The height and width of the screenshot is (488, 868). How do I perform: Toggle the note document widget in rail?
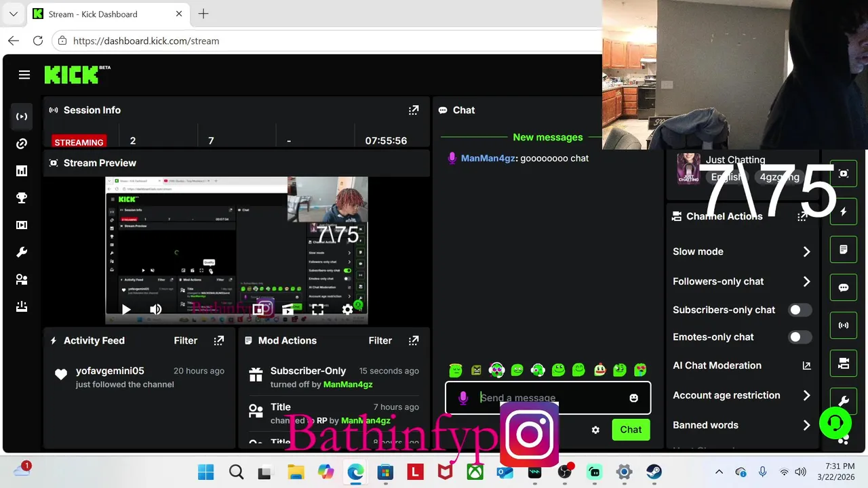844,249
